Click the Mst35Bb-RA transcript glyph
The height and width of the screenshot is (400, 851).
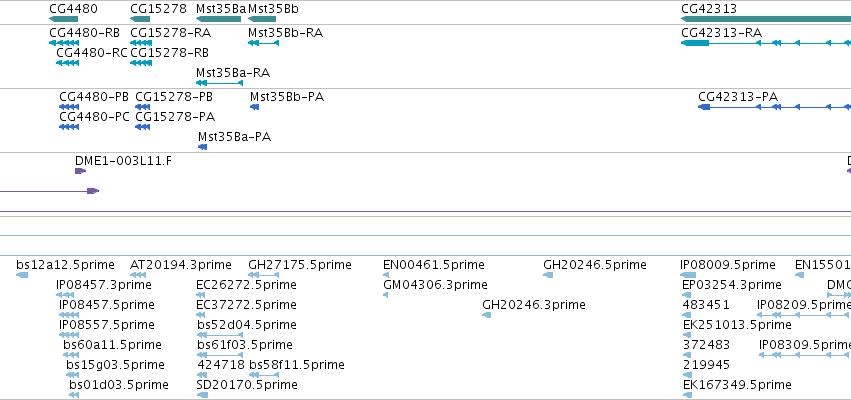[263, 43]
